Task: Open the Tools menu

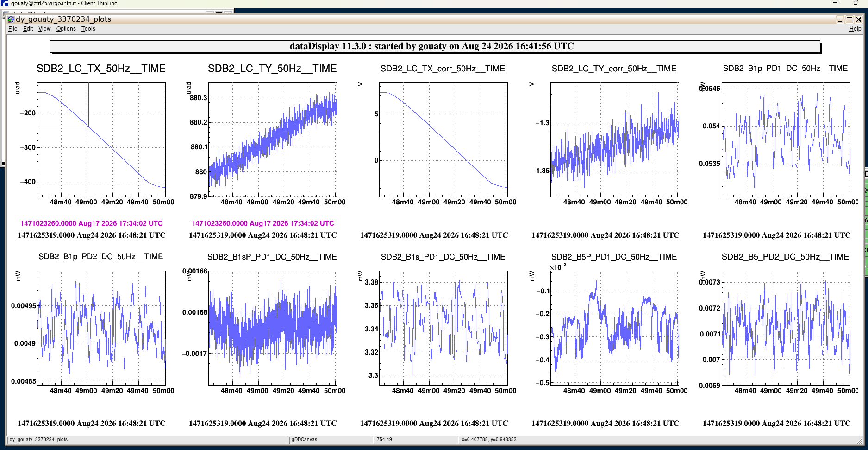Action: click(x=88, y=29)
